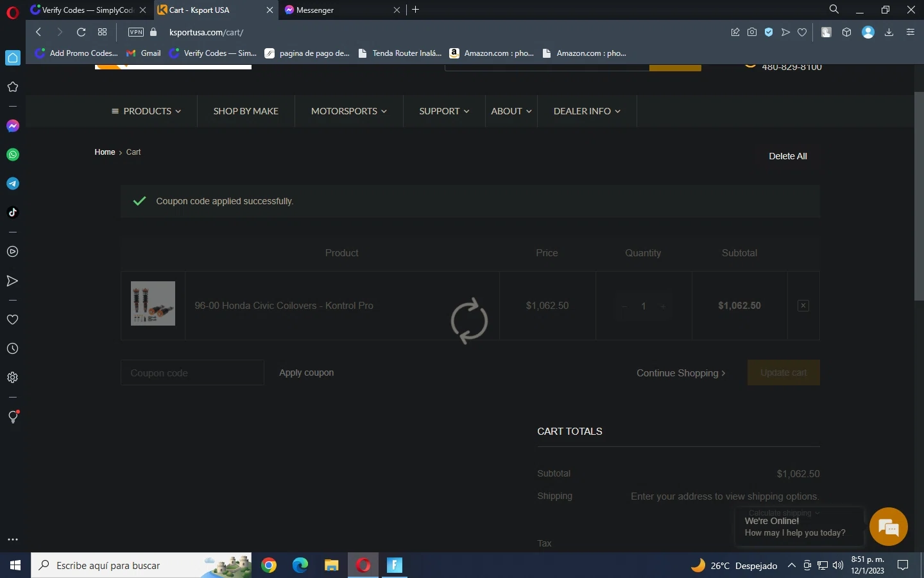Open Opera Flow send icon in sidebar
924x578 pixels.
coord(13,281)
